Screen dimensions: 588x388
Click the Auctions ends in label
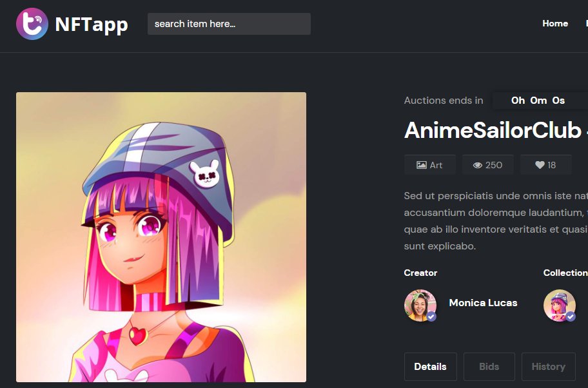point(444,101)
